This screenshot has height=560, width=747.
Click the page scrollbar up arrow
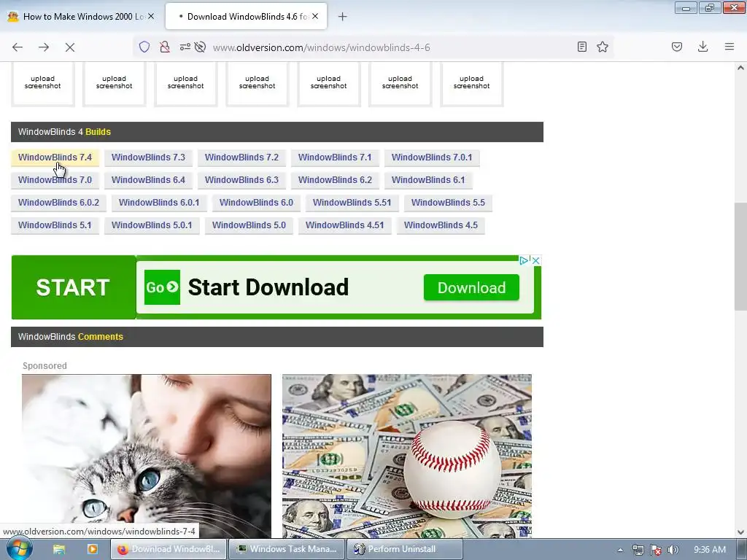(740, 68)
